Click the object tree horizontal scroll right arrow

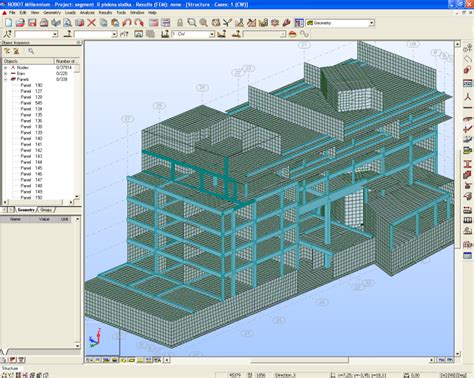pyautogui.click(x=71, y=202)
